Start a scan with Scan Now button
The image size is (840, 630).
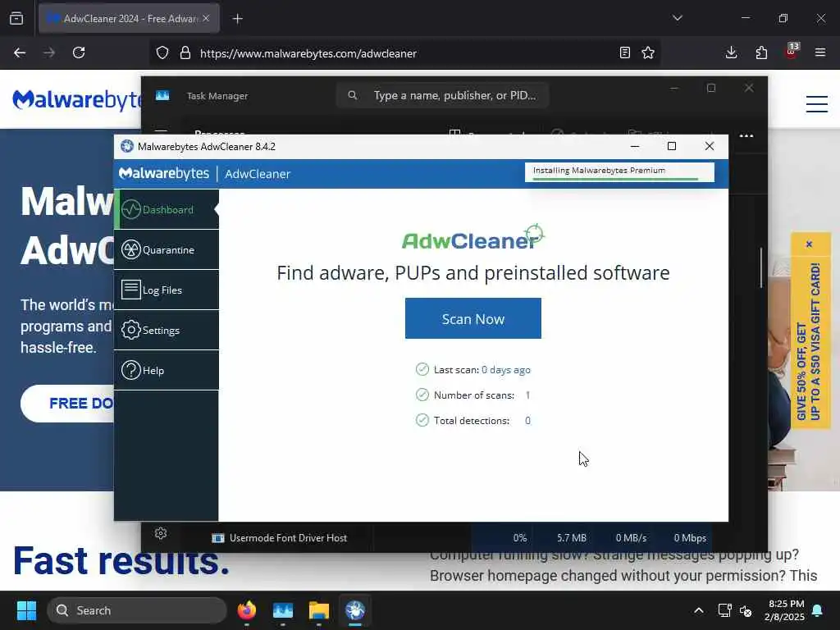(x=473, y=318)
